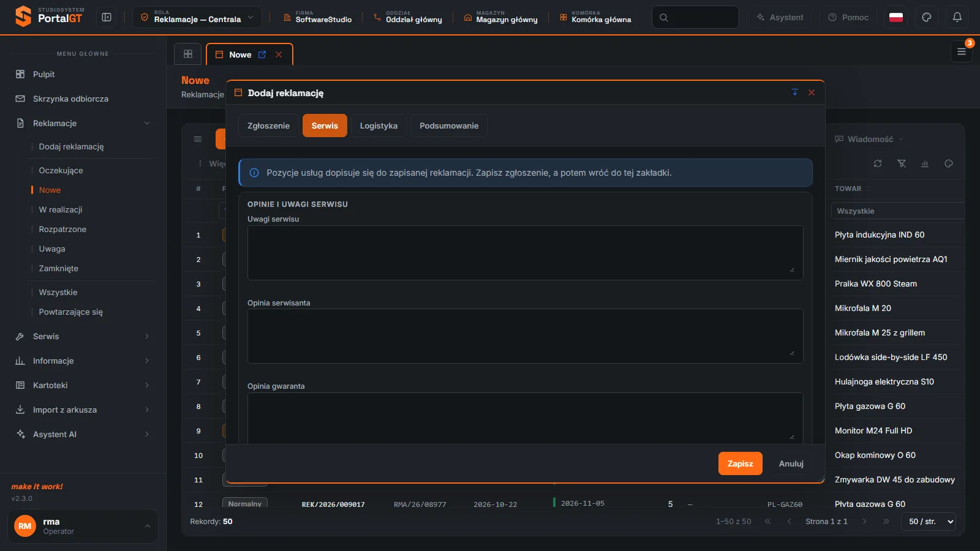The width and height of the screenshot is (980, 551).
Task: Open the notifications bell
Action: coord(957,17)
